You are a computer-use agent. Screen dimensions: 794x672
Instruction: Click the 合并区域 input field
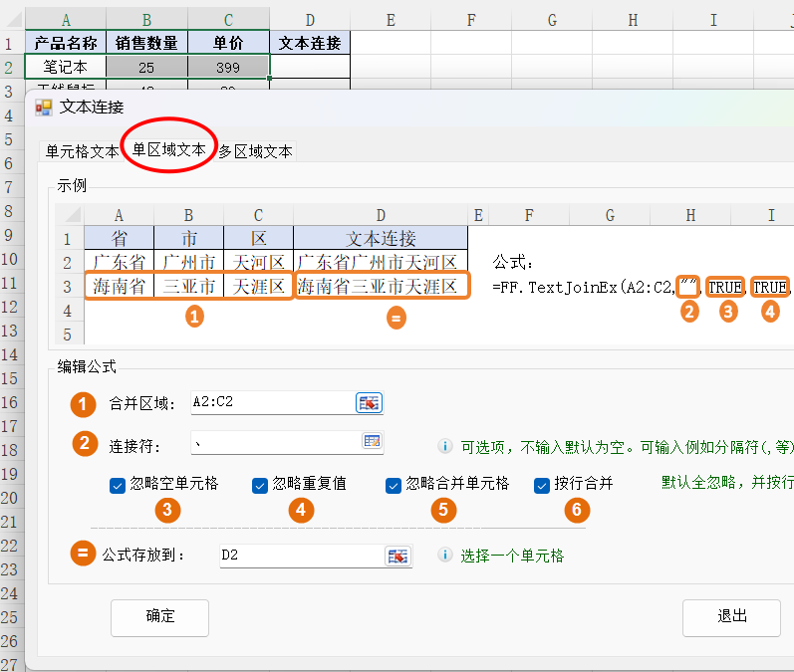click(x=269, y=402)
